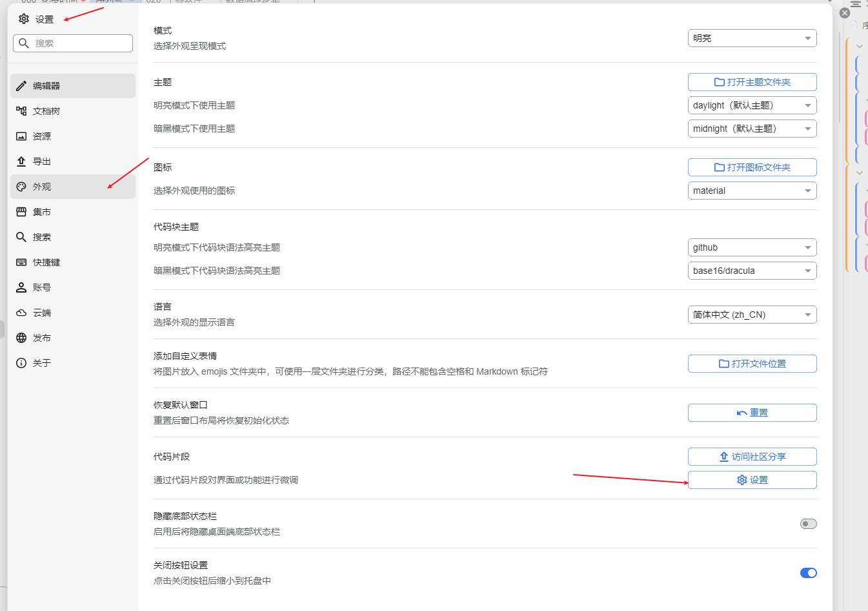Image resolution: width=868 pixels, height=611 pixels.
Task: Click the keyboard icon for 快捷键
Action: [x=21, y=262]
